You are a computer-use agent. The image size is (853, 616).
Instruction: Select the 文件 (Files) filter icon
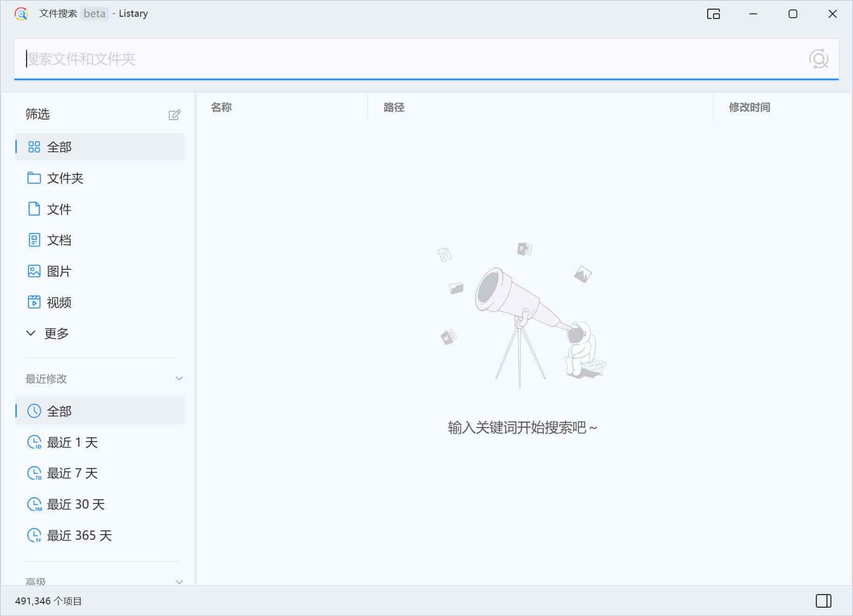tap(34, 209)
